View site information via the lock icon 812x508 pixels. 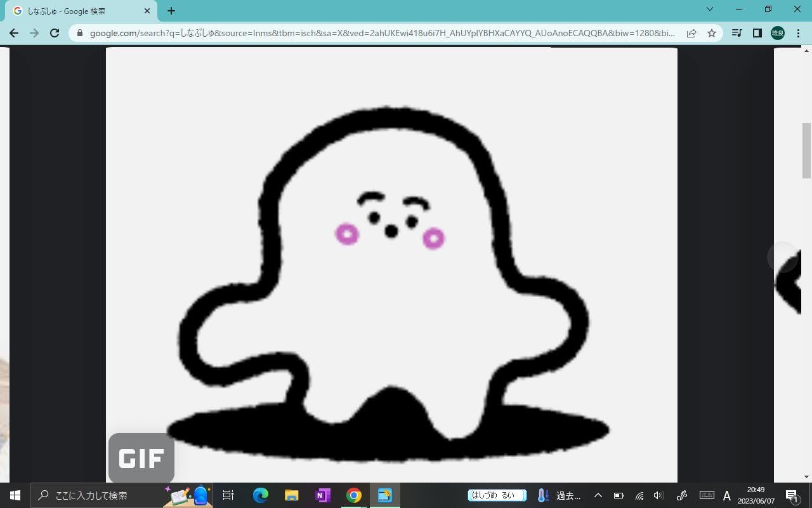tap(80, 33)
